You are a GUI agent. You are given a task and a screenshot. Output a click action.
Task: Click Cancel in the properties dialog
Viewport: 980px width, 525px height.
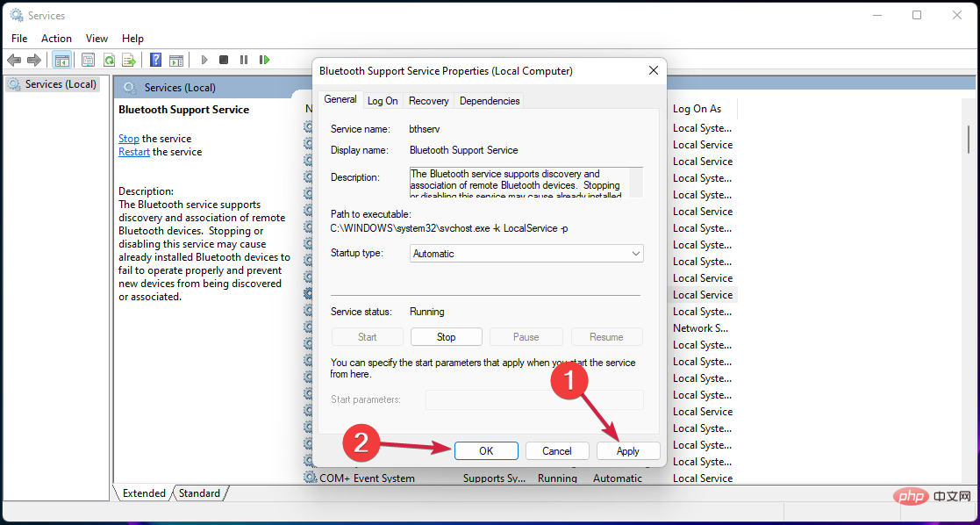[x=557, y=450]
